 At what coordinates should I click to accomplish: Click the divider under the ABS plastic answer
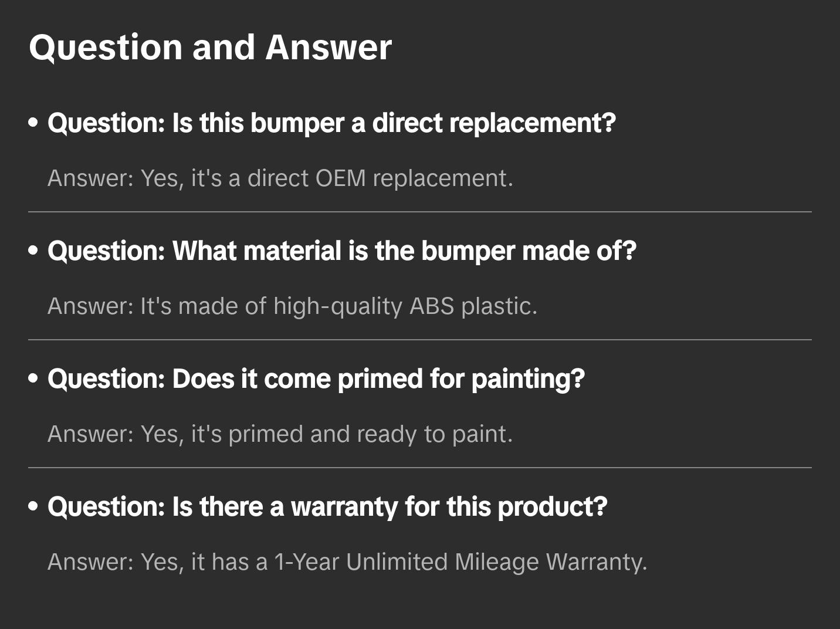pyautogui.click(x=419, y=340)
